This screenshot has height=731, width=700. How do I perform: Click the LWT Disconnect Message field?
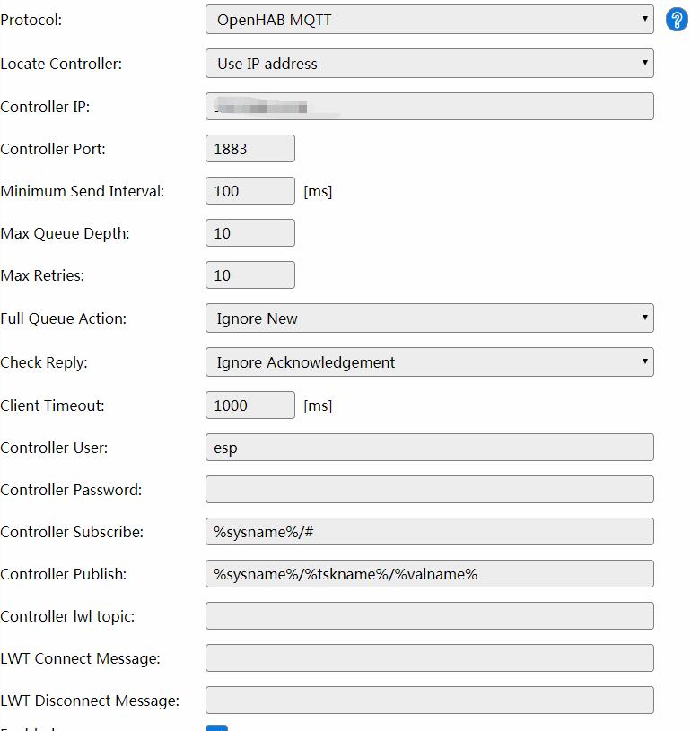coord(429,700)
